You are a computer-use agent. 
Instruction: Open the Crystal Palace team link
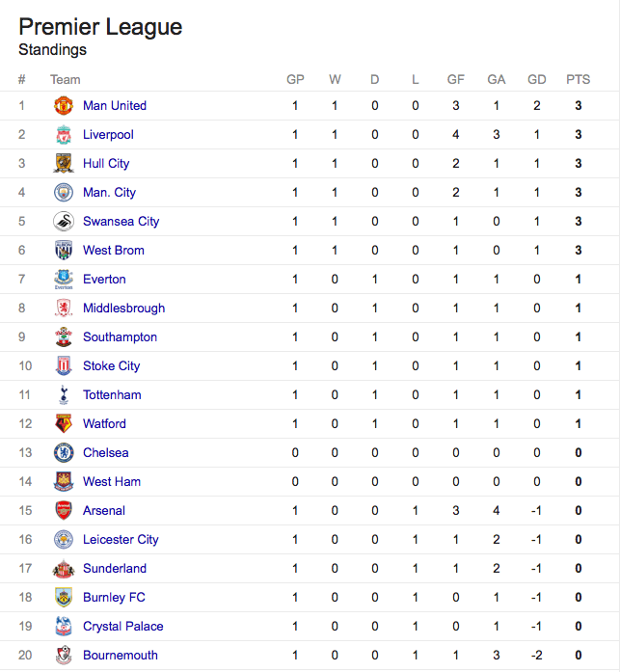[x=123, y=626]
